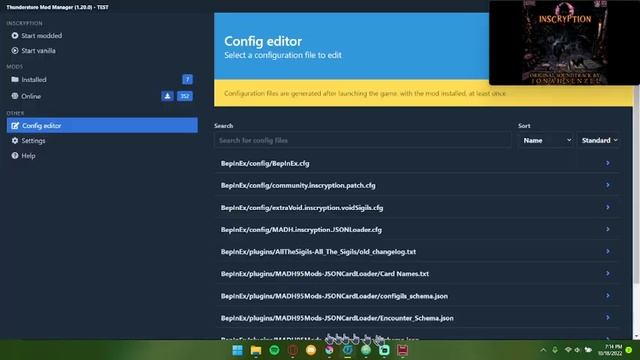The height and width of the screenshot is (360, 640).
Task: Click the Config editor pencil icon
Action: pos(15,126)
